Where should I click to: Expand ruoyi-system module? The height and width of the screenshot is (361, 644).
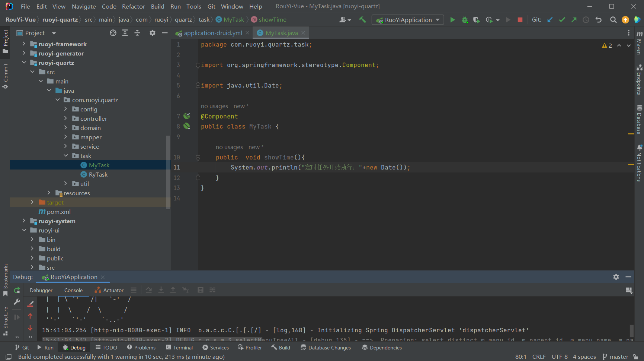(24, 221)
